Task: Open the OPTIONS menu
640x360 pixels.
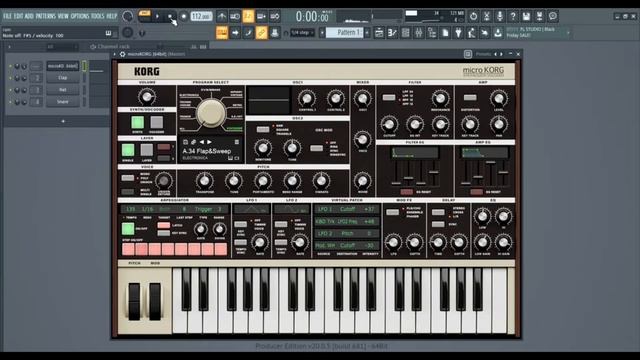Action: click(80, 16)
